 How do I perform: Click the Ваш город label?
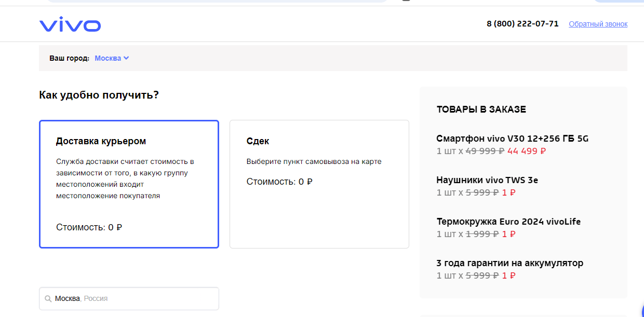(69, 58)
